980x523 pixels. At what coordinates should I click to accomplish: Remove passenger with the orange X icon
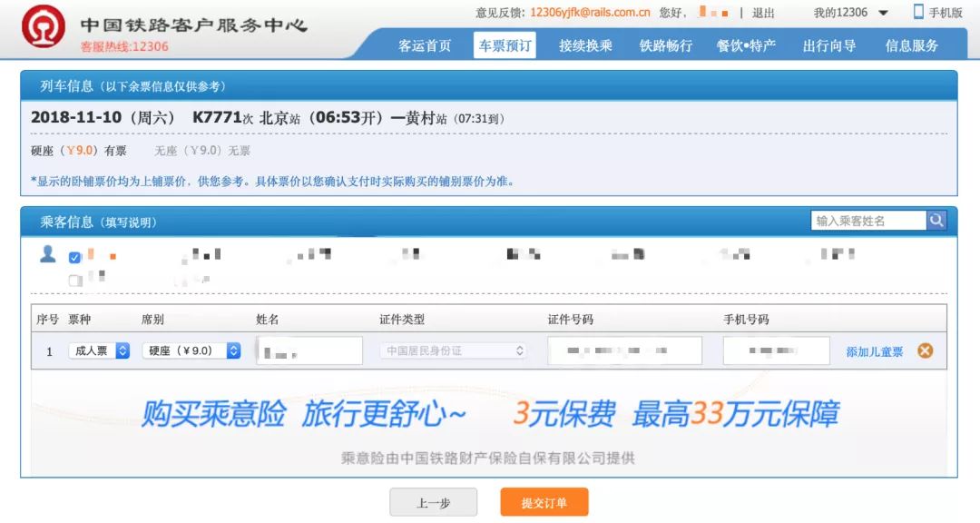[x=924, y=350]
